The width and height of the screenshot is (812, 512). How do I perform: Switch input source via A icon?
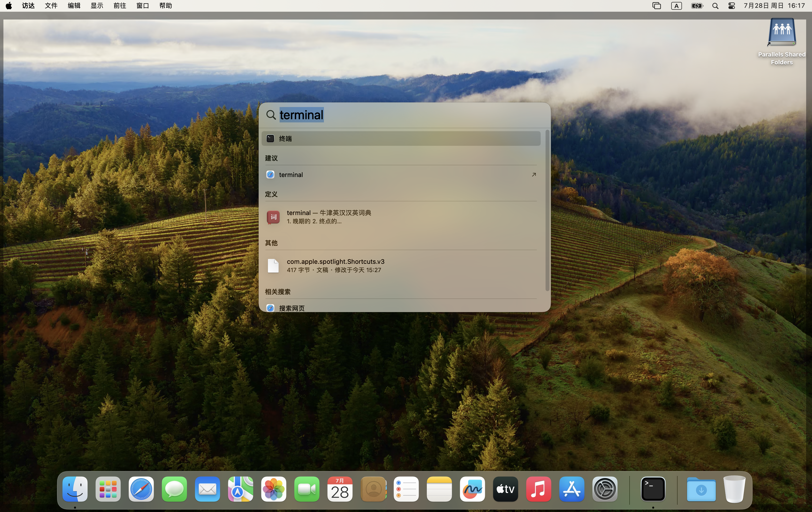point(676,6)
